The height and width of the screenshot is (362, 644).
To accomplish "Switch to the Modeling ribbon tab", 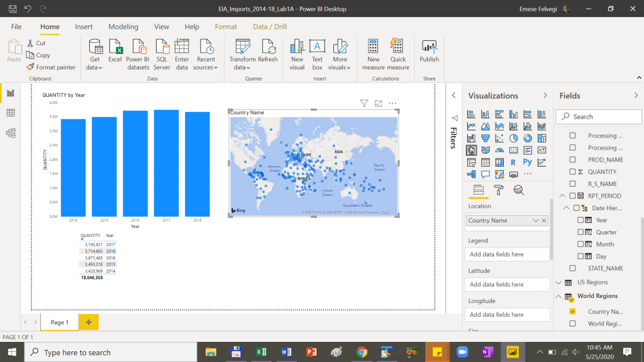I will pyautogui.click(x=123, y=26).
